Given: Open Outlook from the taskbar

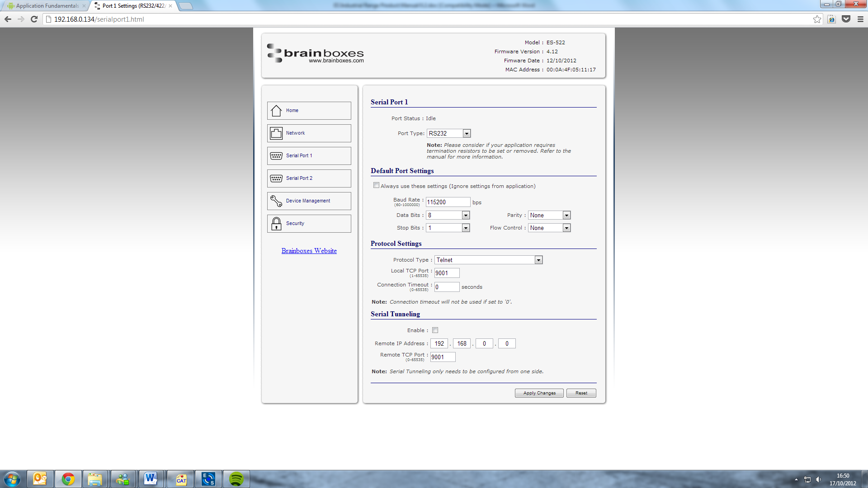Looking at the screenshot, I should (x=40, y=479).
